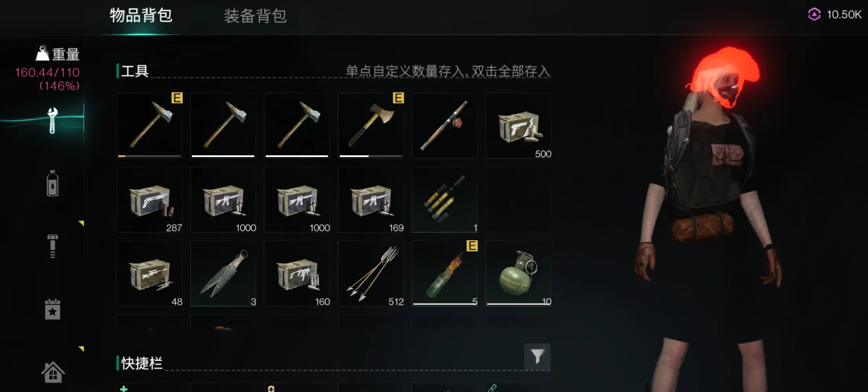
Task: Pick the first equipped stone hammer
Action: pyautogui.click(x=149, y=125)
